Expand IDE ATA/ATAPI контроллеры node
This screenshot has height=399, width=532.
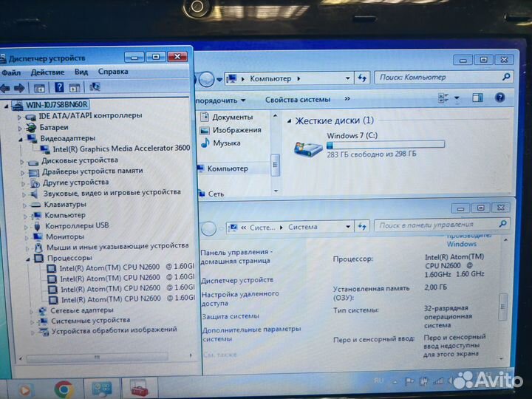19,117
